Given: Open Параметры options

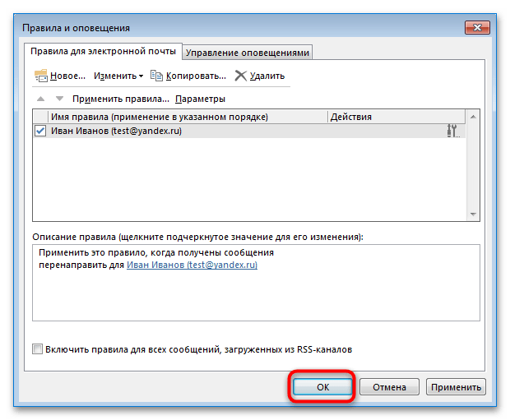Looking at the screenshot, I should pyautogui.click(x=200, y=99).
